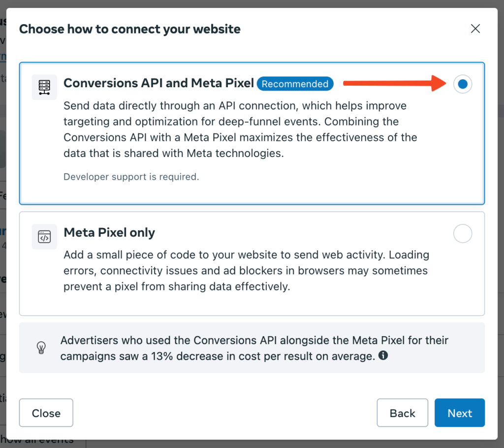Select the Conversions API and Meta Pixel radio button
Screen dimensions: 504x448
(463, 84)
